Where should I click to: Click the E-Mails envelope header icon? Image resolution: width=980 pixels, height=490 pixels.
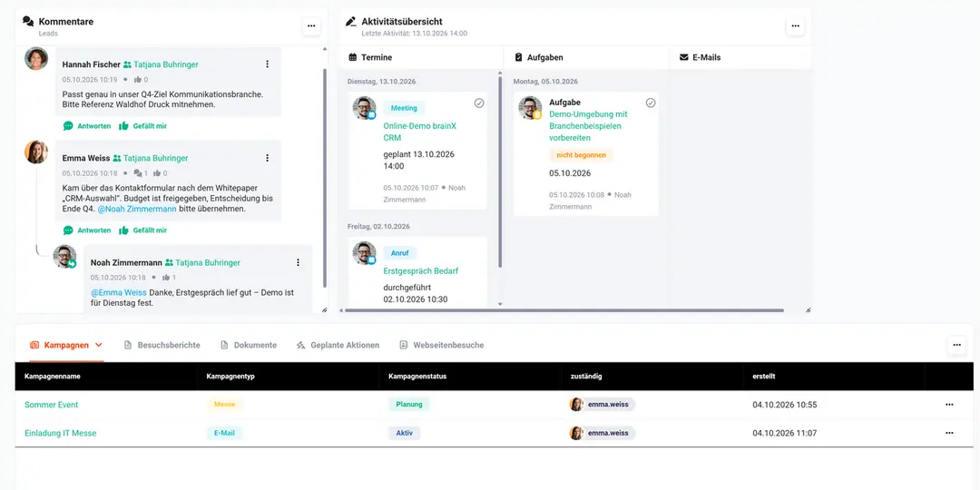point(684,57)
